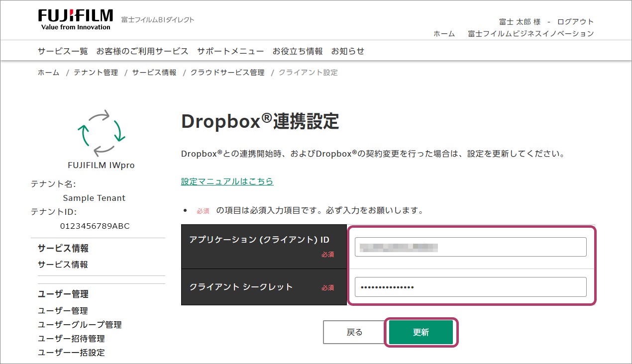Open お役立ち情報 menu

(298, 51)
